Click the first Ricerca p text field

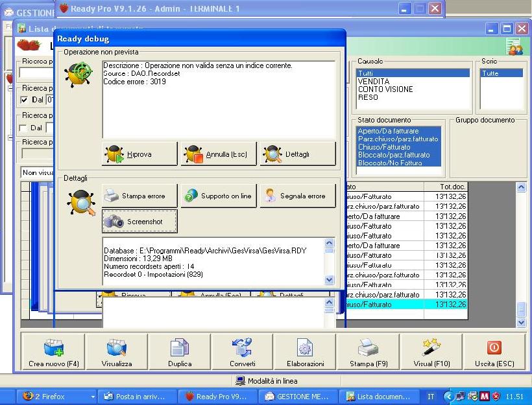pos(36,73)
